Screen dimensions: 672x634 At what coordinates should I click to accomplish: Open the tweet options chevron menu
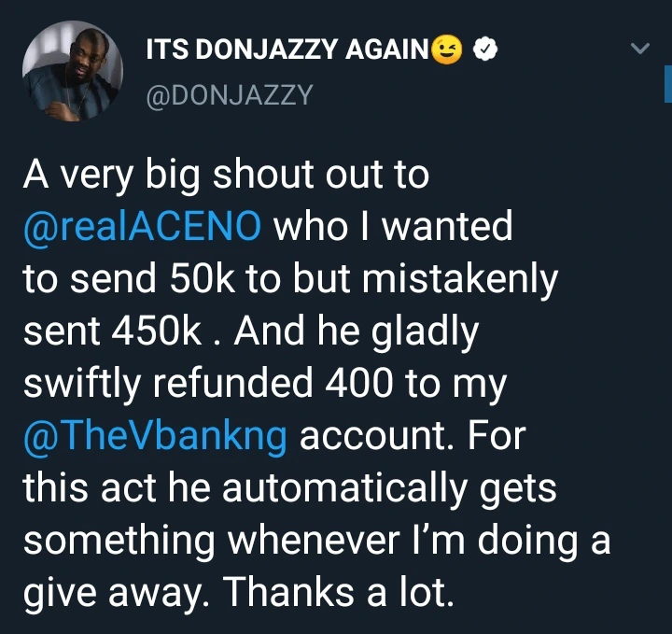click(x=639, y=49)
